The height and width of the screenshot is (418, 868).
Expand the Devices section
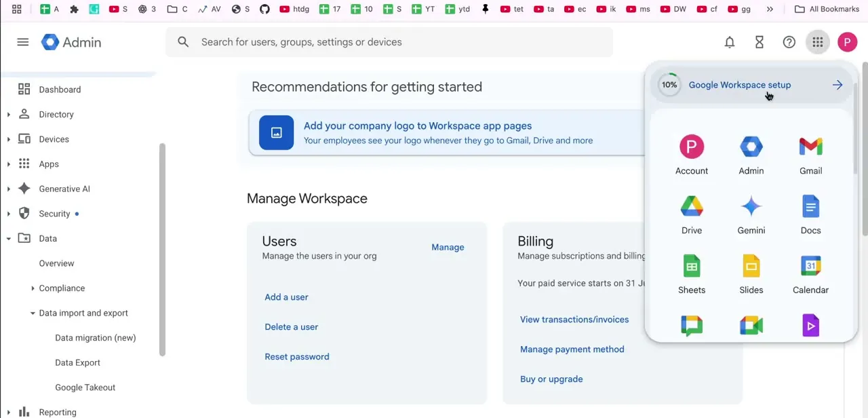(8, 139)
